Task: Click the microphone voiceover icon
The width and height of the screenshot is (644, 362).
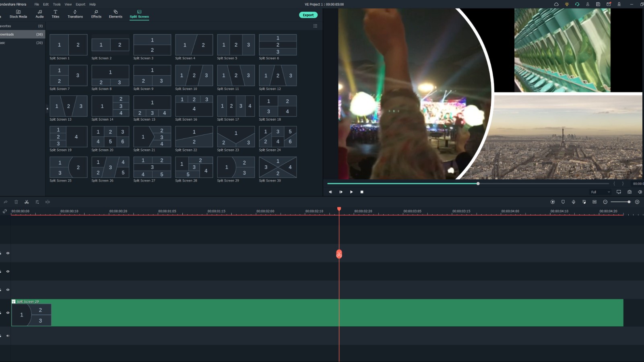Action: coord(574,202)
